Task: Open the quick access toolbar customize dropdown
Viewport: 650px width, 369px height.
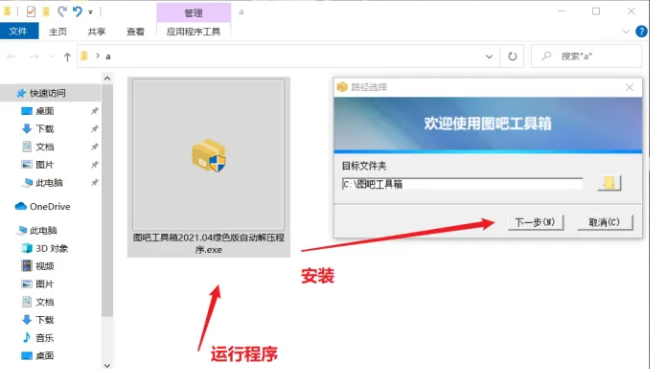Action: pyautogui.click(x=90, y=12)
